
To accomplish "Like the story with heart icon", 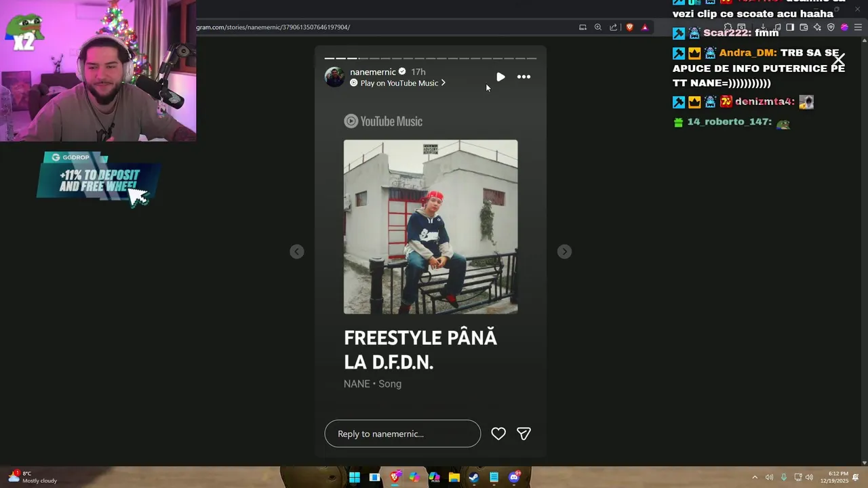I will 498,434.
